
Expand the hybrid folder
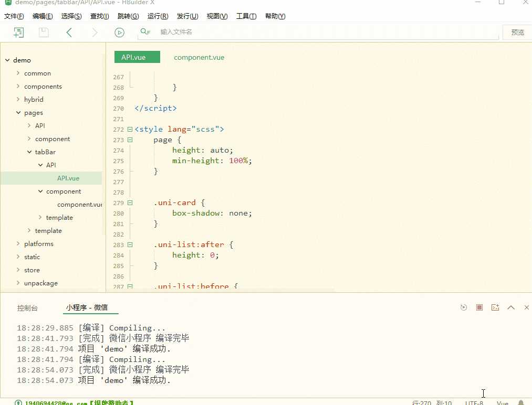(18, 99)
